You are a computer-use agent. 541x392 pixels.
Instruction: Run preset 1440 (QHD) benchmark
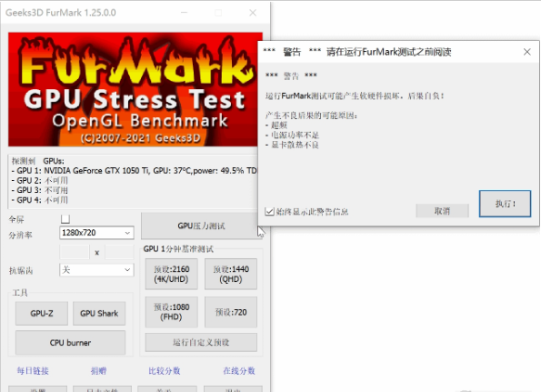coord(231,274)
